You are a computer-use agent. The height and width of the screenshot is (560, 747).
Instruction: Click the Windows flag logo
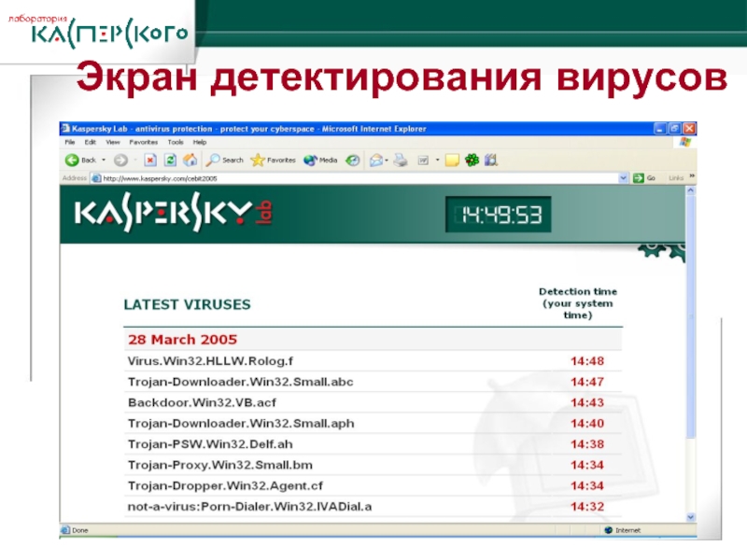(x=685, y=142)
